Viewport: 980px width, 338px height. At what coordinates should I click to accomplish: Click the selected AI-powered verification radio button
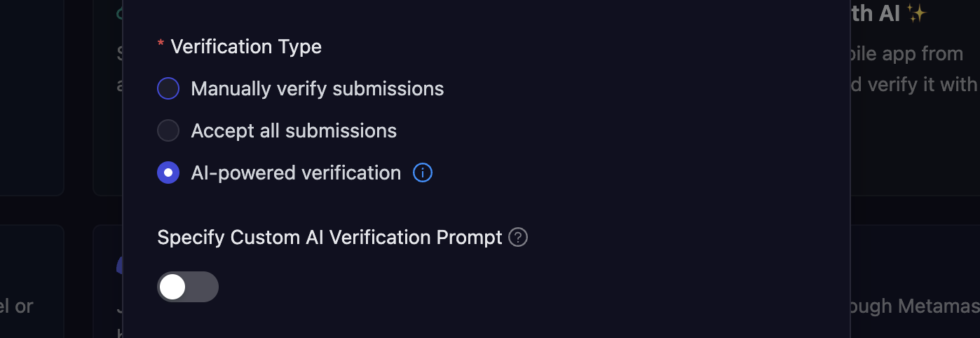[168, 173]
